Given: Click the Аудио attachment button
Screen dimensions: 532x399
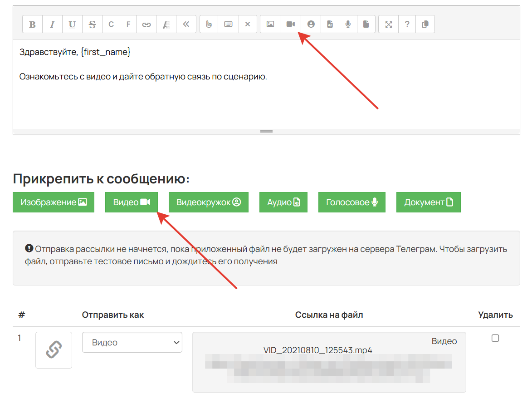Looking at the screenshot, I should tap(283, 202).
